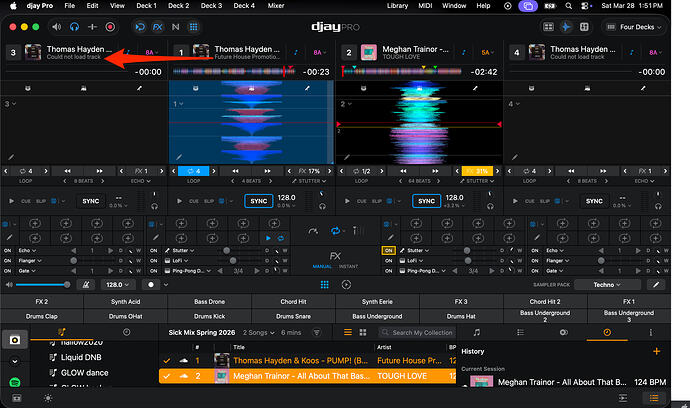Open the library filter icon
690x408 pixels.
[316, 333]
